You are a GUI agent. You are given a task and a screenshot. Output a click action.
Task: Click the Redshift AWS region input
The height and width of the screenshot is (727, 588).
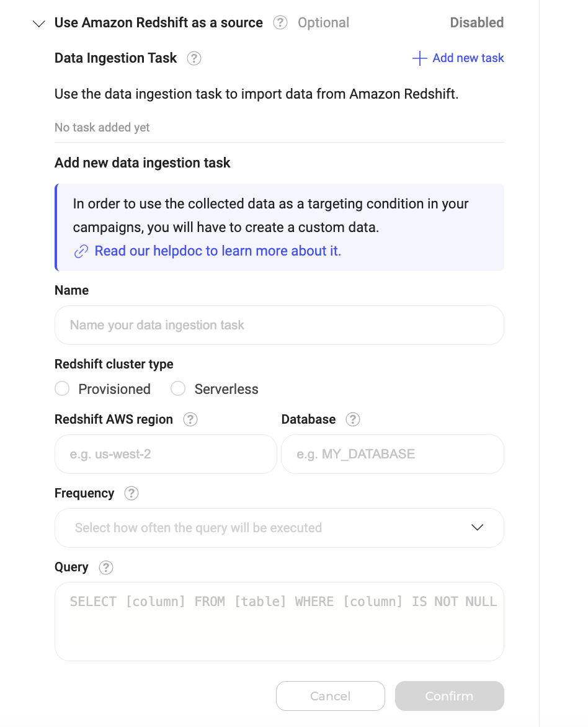(x=166, y=454)
